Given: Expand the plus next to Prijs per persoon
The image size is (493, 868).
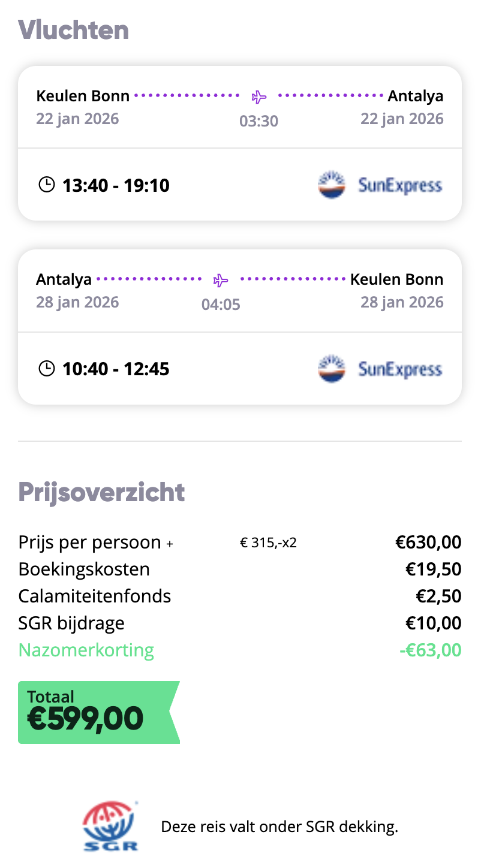Looking at the screenshot, I should [x=170, y=544].
